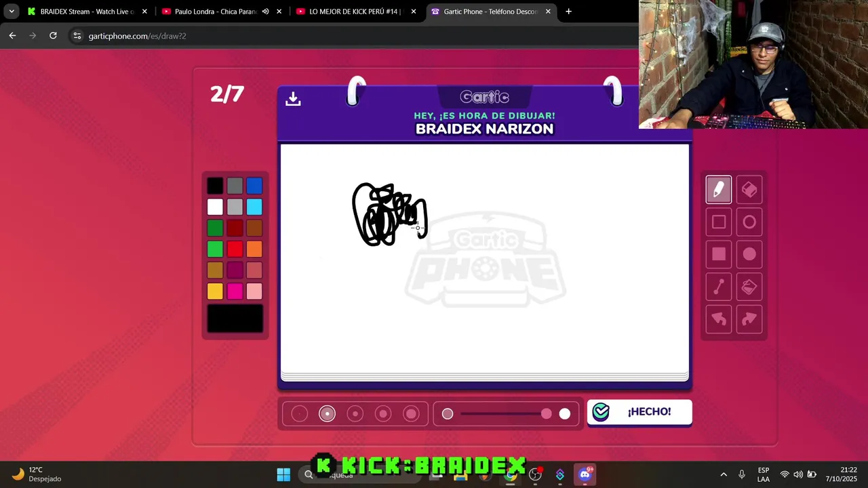
Task: Select the straight line tool
Action: tap(719, 287)
